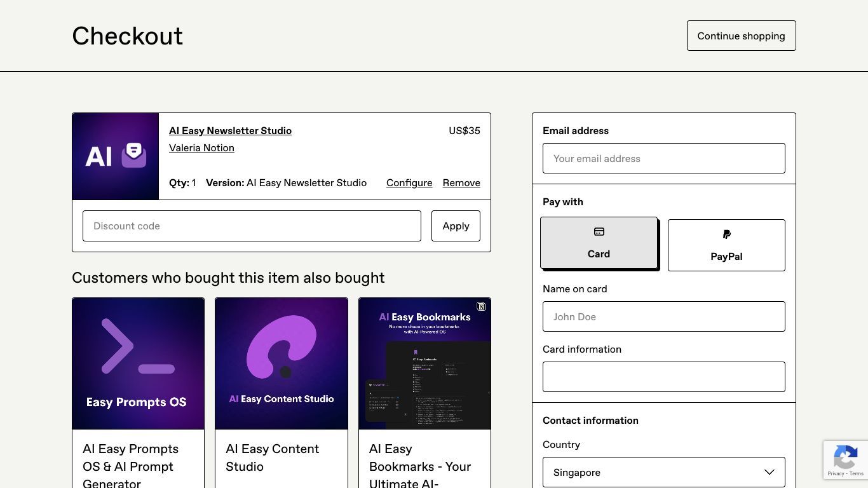Image resolution: width=868 pixels, height=488 pixels.
Task: Click the US$35 price text
Action: (465, 131)
